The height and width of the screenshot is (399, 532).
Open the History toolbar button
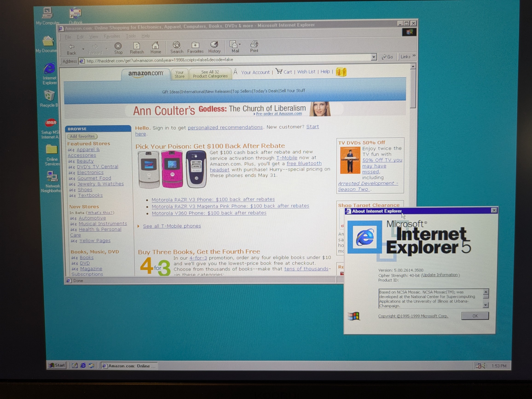point(214,47)
